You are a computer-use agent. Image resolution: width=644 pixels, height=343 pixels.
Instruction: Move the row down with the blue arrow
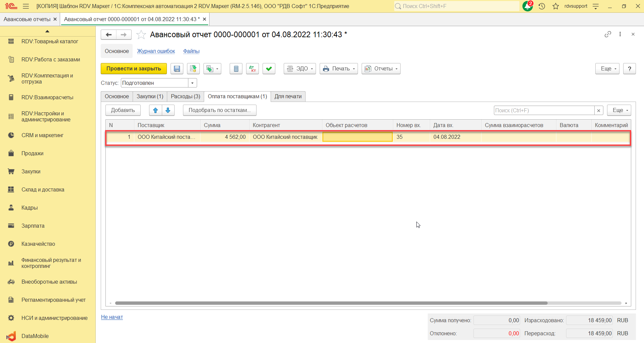coord(168,110)
